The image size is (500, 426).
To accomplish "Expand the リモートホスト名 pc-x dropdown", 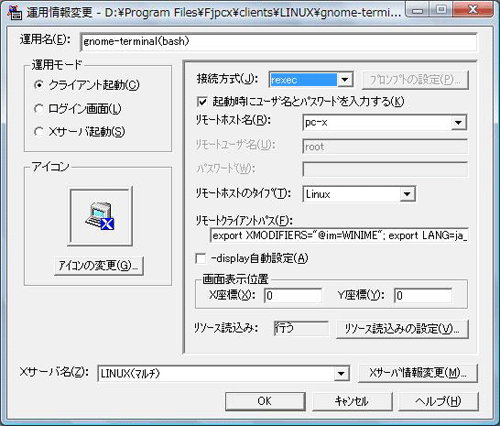I will 458,122.
